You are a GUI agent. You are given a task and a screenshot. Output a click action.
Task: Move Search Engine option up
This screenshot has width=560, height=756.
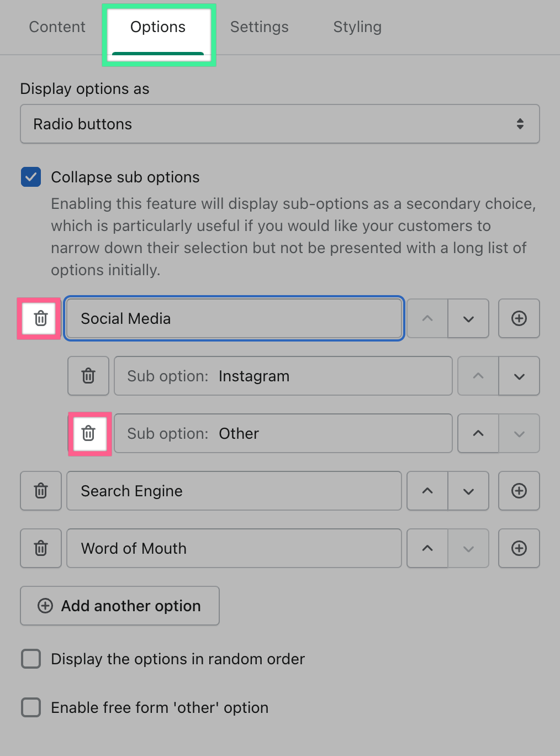click(x=427, y=491)
